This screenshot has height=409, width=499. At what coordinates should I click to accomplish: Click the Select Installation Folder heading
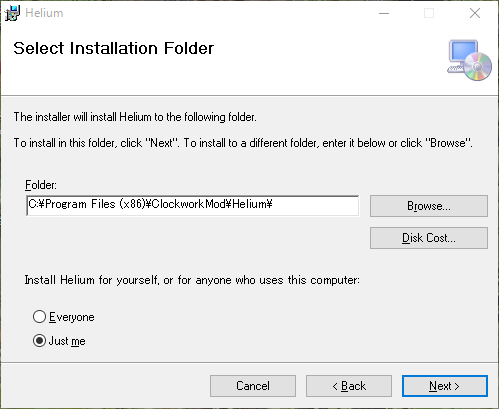click(x=114, y=48)
